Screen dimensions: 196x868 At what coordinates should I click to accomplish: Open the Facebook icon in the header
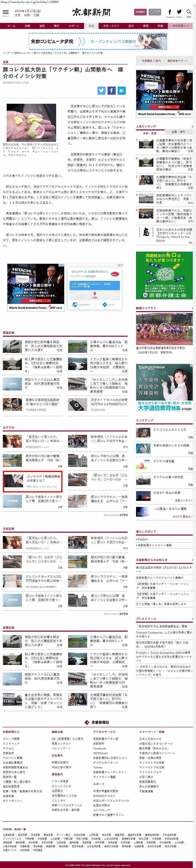(170, 12)
